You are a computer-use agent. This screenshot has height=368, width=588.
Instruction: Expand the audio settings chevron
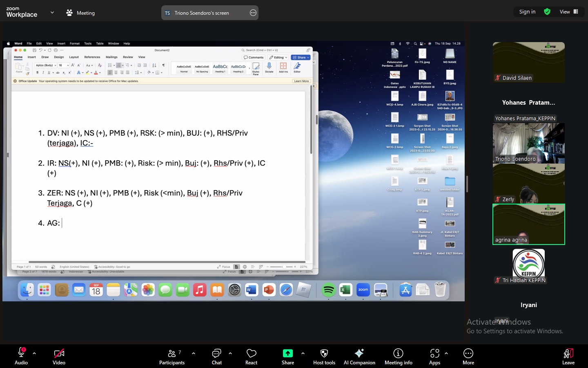click(34, 353)
